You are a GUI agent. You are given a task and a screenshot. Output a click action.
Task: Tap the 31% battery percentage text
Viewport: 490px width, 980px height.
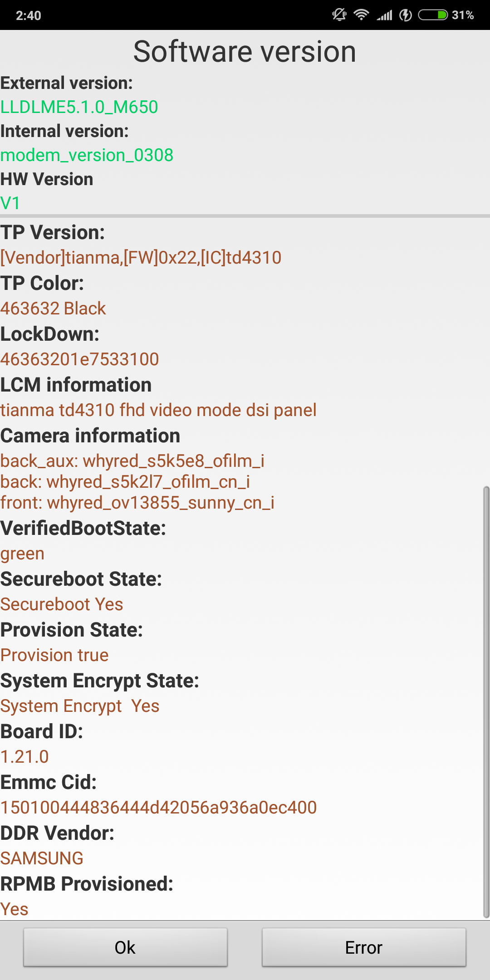click(463, 15)
